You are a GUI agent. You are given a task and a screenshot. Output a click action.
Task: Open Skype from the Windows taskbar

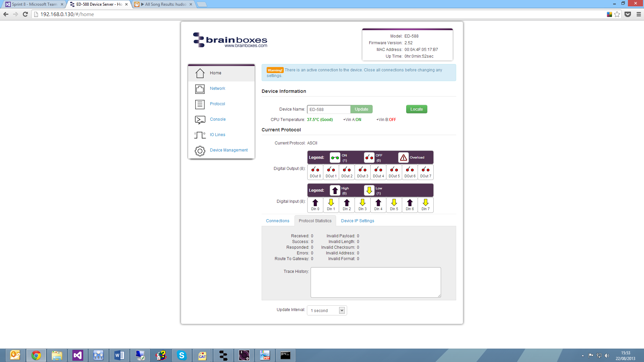181,355
